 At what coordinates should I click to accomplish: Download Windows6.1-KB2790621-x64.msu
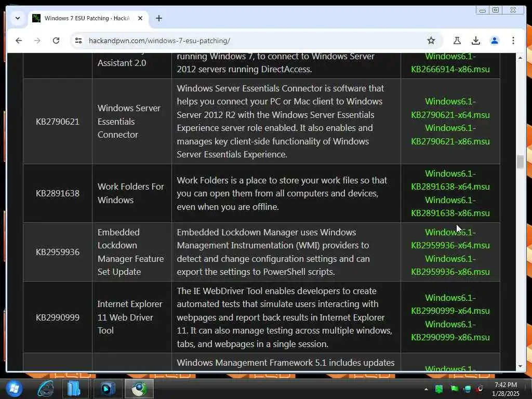(x=450, y=108)
